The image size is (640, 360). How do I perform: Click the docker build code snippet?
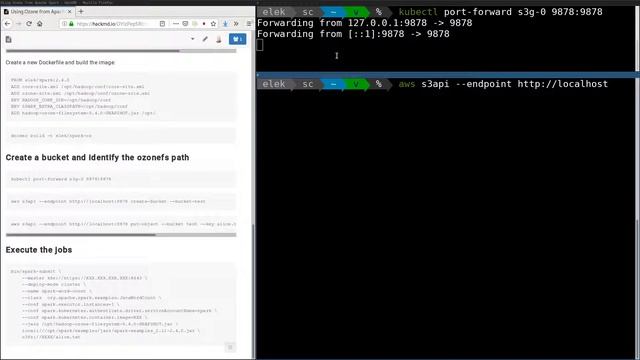(x=121, y=136)
